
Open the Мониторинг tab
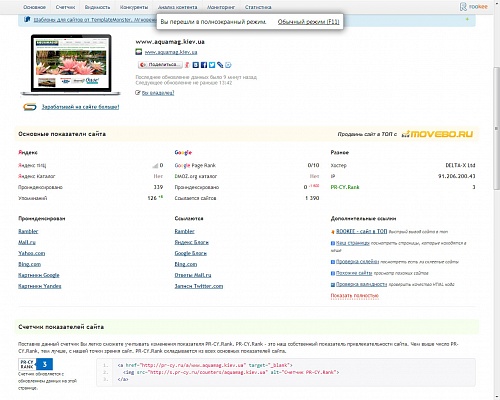point(221,7)
